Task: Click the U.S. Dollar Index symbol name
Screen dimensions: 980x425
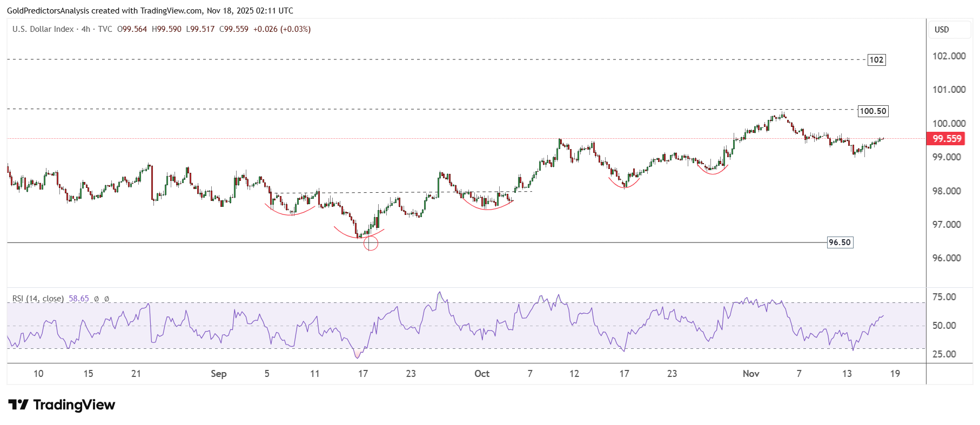Action: 43,29
